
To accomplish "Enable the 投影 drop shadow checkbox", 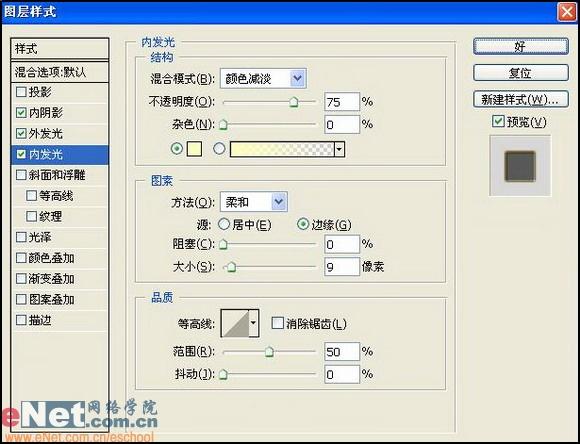I will tap(21, 92).
